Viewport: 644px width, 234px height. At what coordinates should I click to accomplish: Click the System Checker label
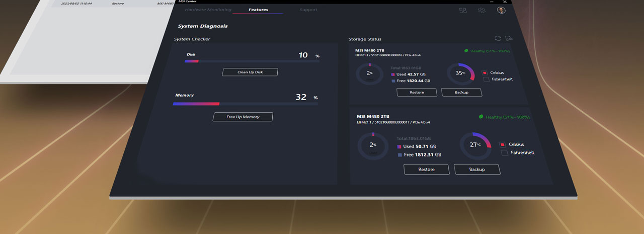pos(192,39)
